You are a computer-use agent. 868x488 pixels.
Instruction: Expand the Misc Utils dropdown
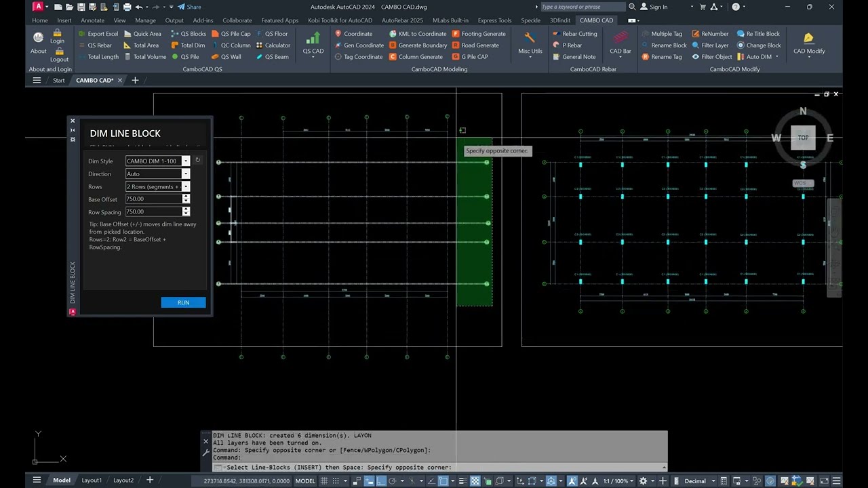coord(530,57)
